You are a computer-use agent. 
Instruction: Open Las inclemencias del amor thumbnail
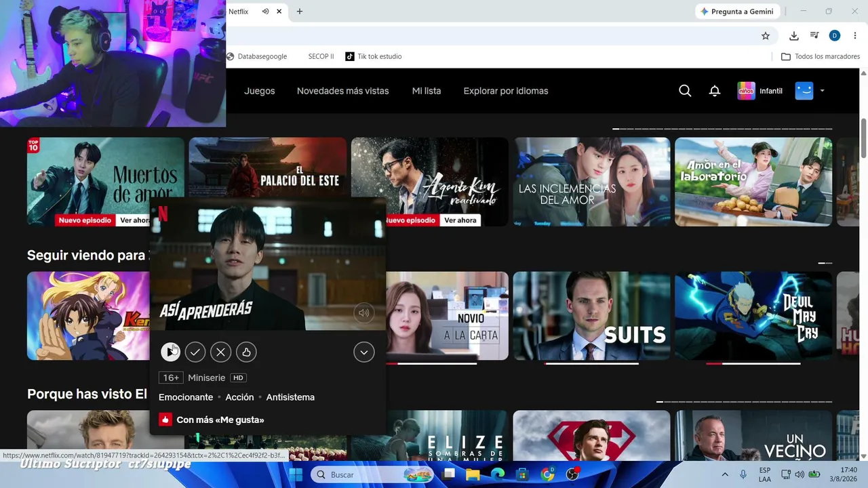coord(591,182)
